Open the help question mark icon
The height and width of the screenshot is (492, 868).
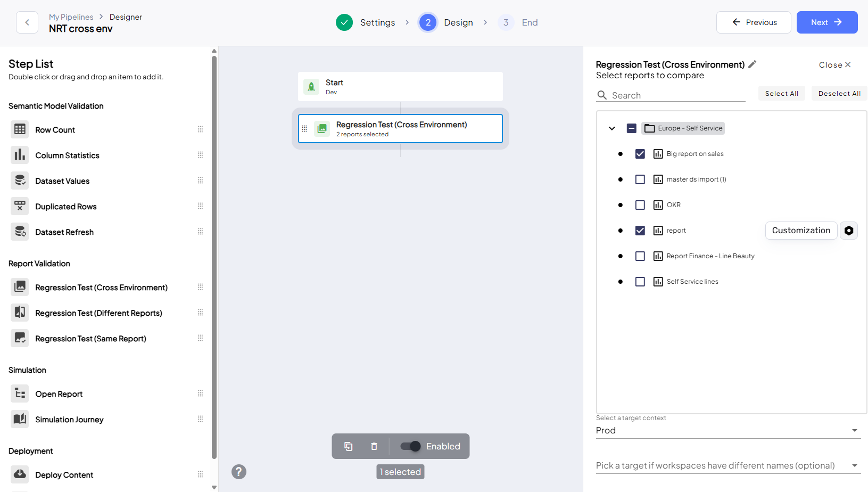tap(239, 472)
